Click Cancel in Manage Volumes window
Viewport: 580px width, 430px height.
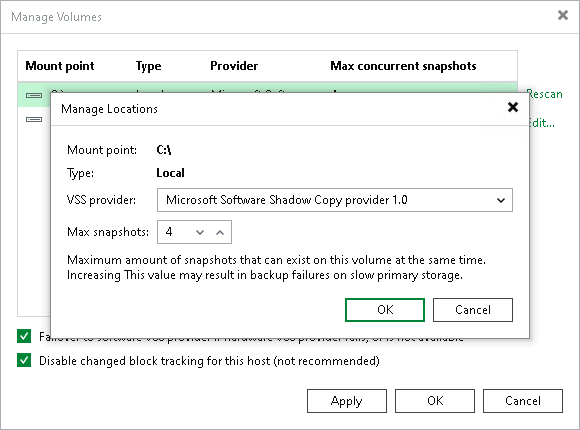pyautogui.click(x=523, y=401)
